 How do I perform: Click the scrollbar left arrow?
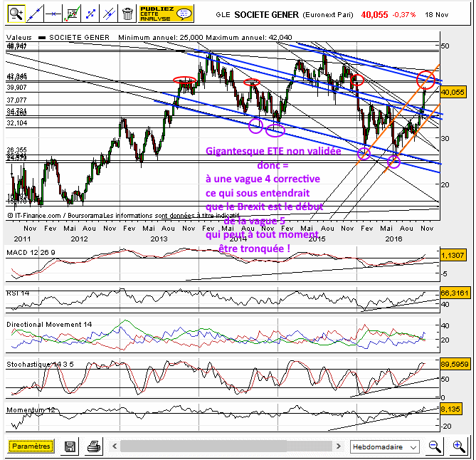pos(115,446)
